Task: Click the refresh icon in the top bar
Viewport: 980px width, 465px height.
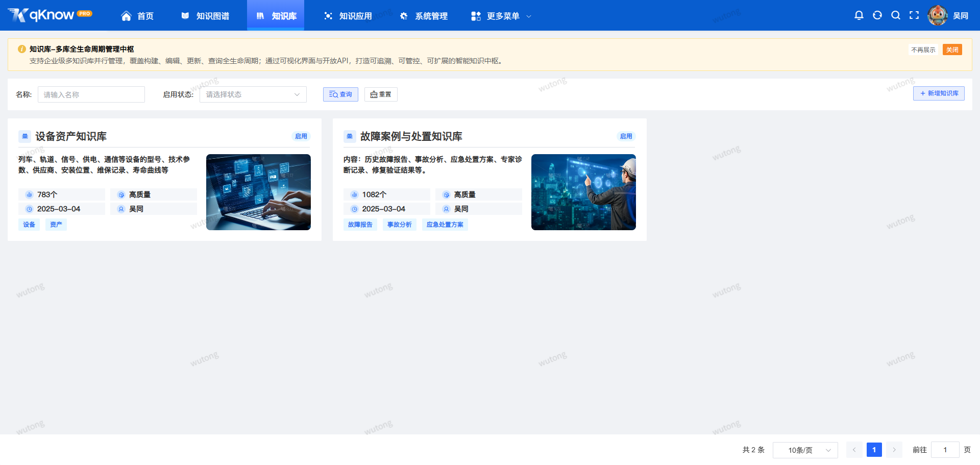Action: 877,15
